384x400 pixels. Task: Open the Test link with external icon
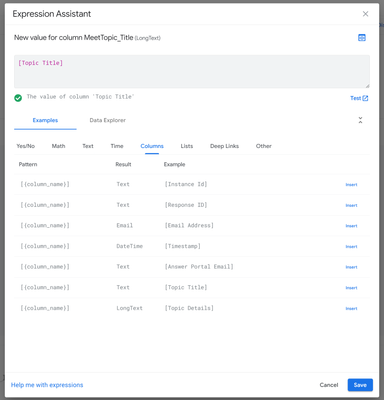click(x=359, y=98)
